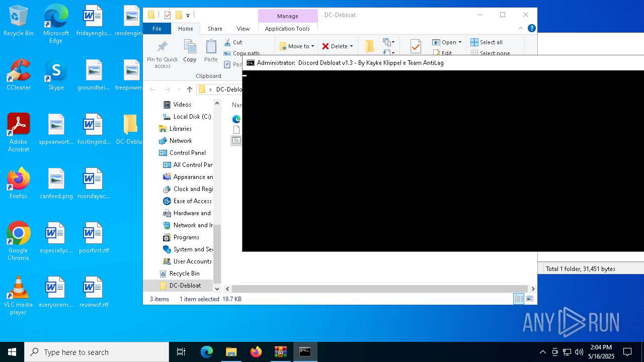Select the Google Chrome desktop shortcut
The image size is (644, 362).
[x=19, y=241]
